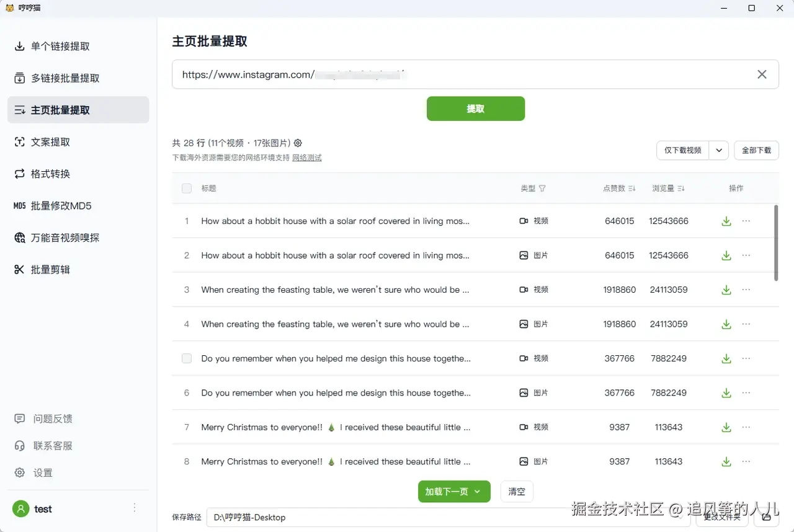Open more options for row 3
Screen dimensions: 794x532
coord(746,290)
